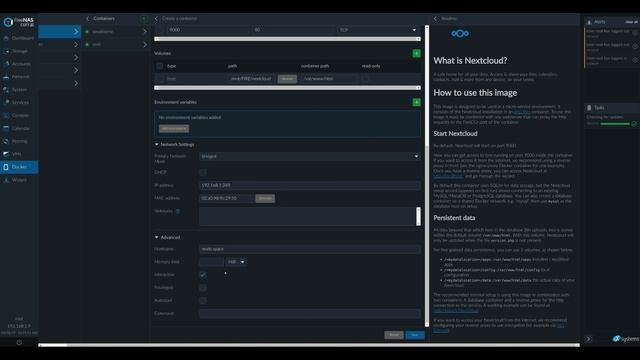Enable the DHCP checkbox
640x360 pixels.
point(202,172)
